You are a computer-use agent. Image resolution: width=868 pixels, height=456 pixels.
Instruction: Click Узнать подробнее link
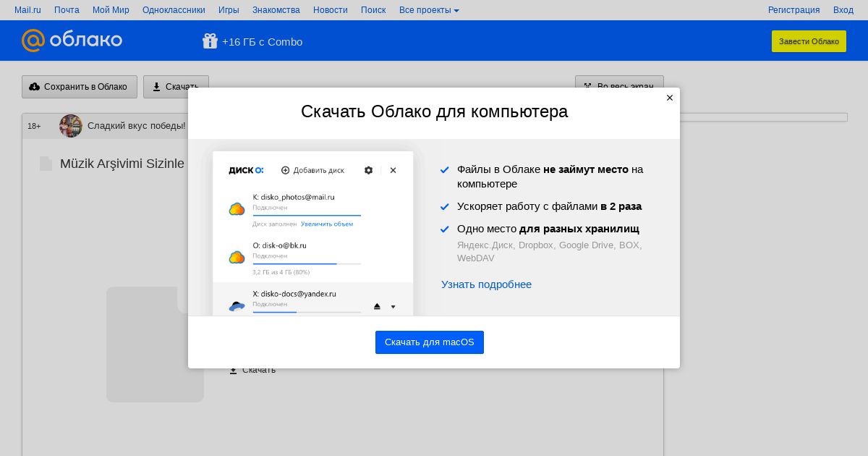click(x=486, y=284)
